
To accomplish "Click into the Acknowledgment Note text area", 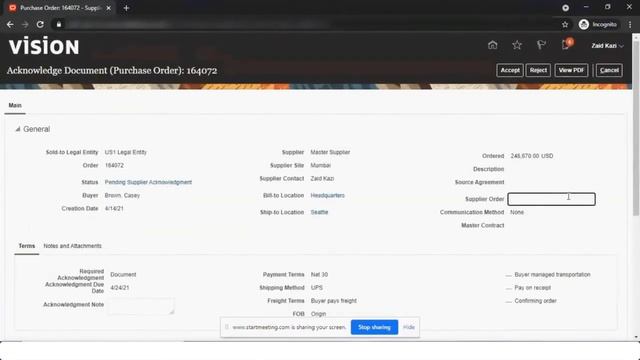I will (x=141, y=306).
